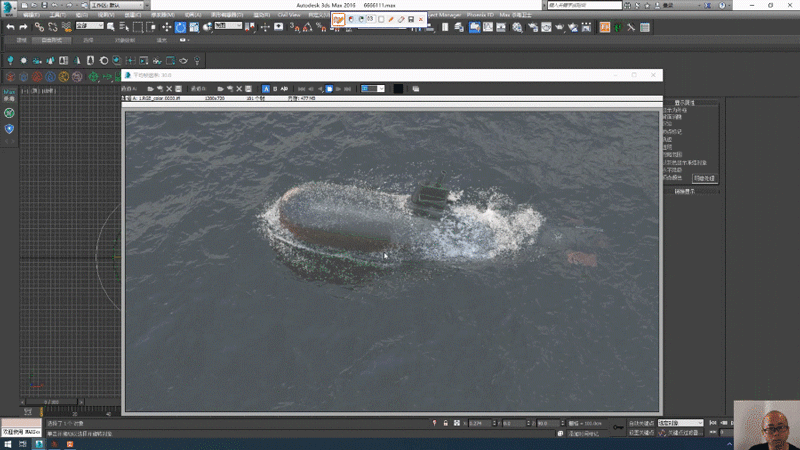The width and height of the screenshot is (800, 450).
Task: Open the Scene Explorer toggle icon
Action: (445, 28)
